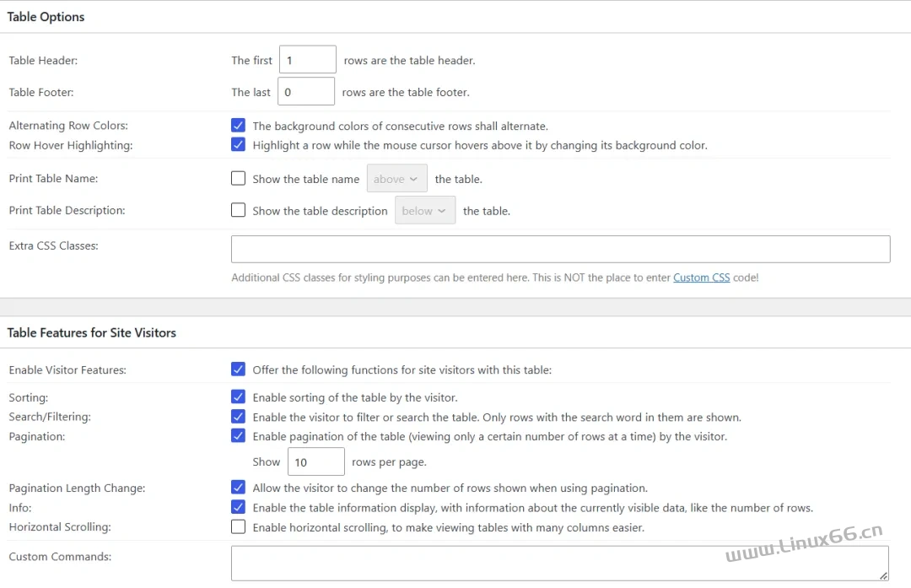Click 'Enable sorting of the table by the visitor.' text
911x588 pixels.
point(355,397)
